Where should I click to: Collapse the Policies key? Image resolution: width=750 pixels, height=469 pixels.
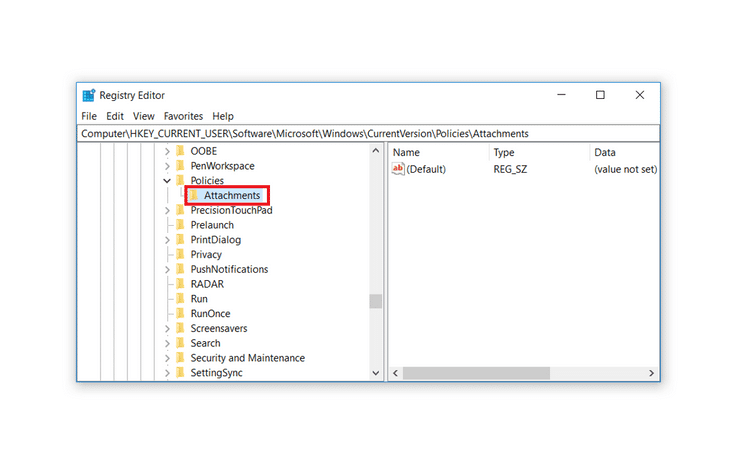point(167,181)
